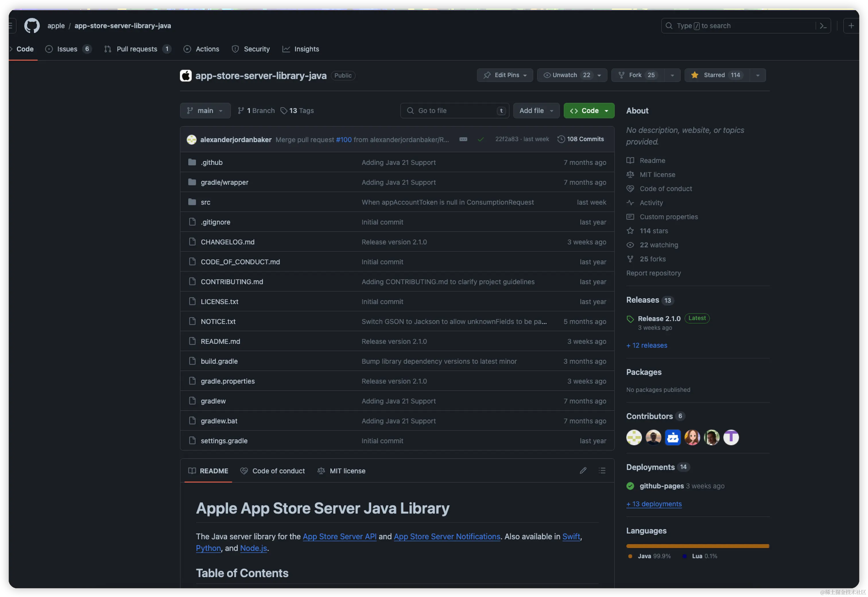Expand the Fork options arrow
This screenshot has height=597, width=868.
pyautogui.click(x=672, y=75)
